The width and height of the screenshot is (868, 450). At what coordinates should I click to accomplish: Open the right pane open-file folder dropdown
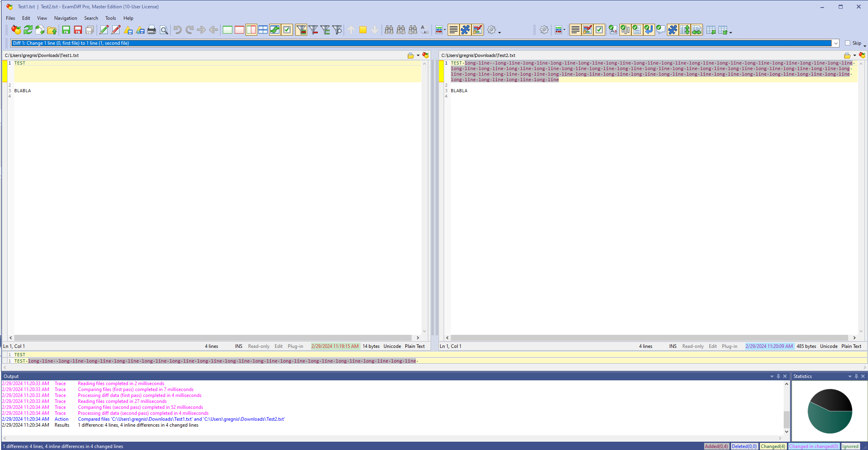(x=855, y=55)
